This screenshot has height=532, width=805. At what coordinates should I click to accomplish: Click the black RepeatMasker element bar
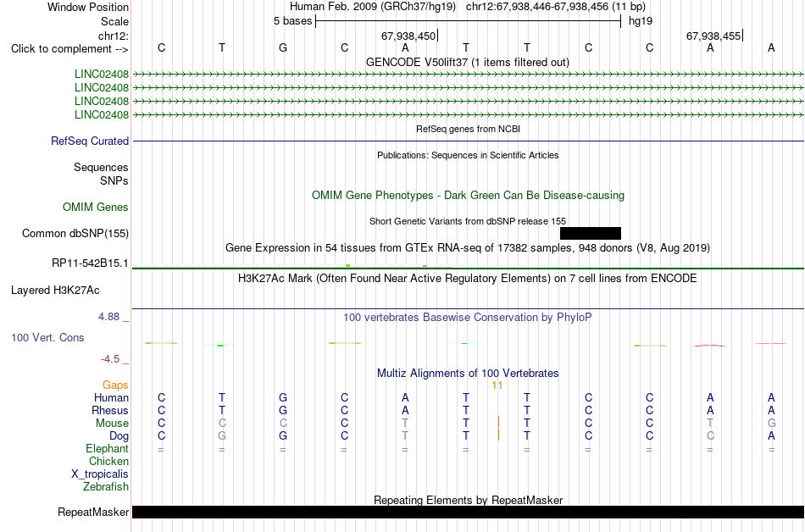click(x=469, y=512)
